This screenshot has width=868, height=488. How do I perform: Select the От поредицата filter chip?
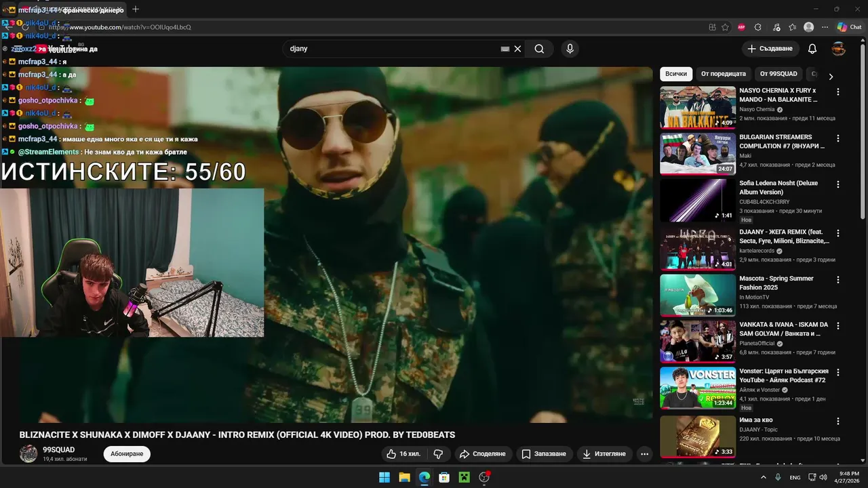(724, 74)
